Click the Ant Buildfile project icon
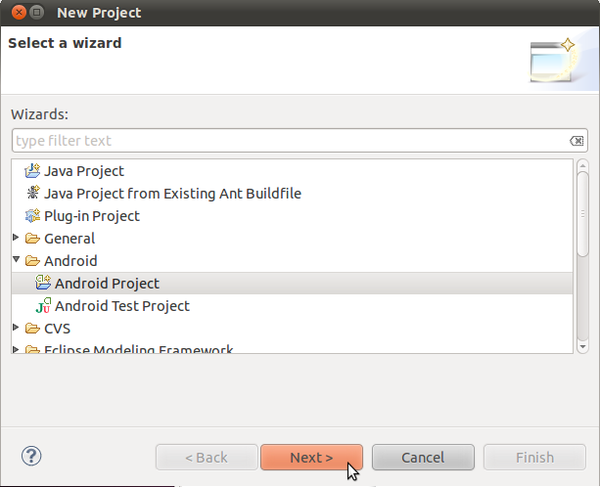 pyautogui.click(x=33, y=193)
